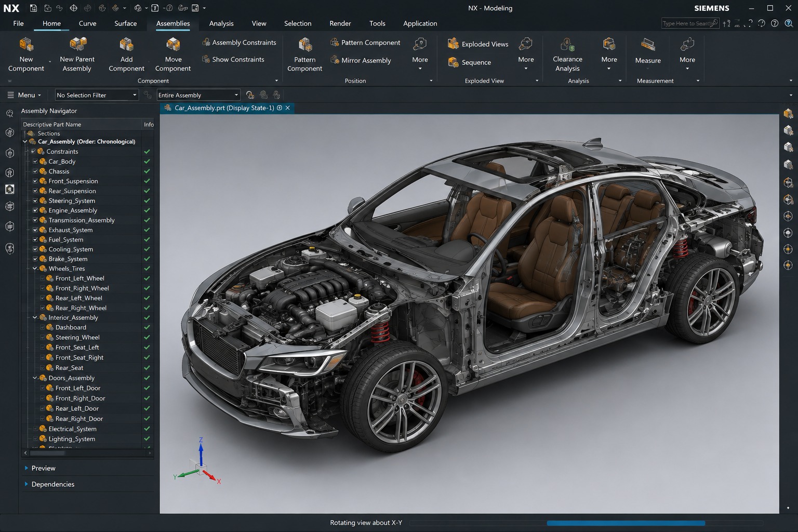The height and width of the screenshot is (532, 798).
Task: Click Show Constraints
Action: pos(233,59)
